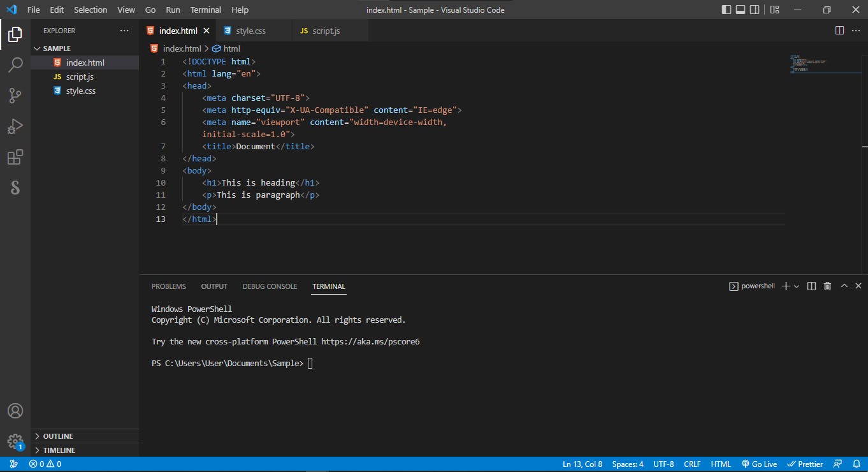This screenshot has width=868, height=472.
Task: Switch to the Problems panel tab
Action: click(169, 286)
